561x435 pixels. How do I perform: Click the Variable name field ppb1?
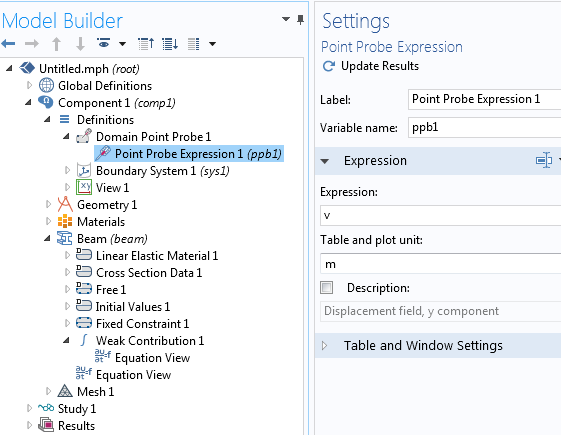click(x=484, y=128)
